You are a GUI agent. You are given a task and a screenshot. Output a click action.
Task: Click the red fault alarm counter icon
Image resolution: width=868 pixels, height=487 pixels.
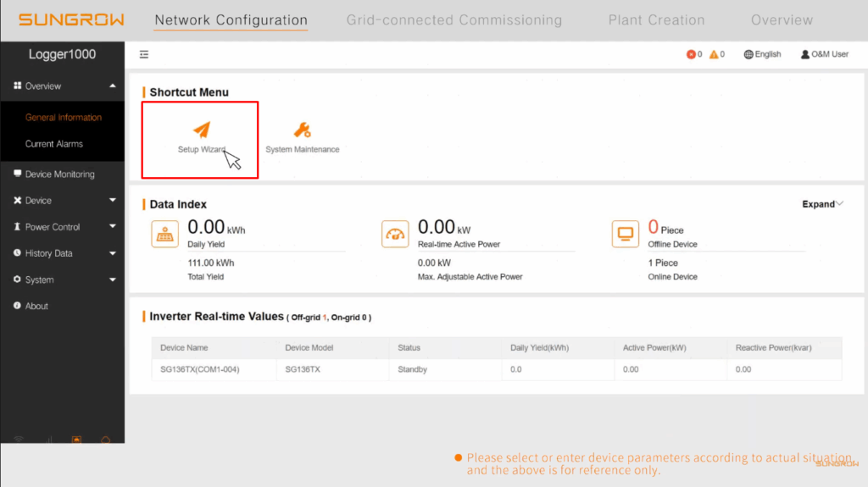click(691, 54)
